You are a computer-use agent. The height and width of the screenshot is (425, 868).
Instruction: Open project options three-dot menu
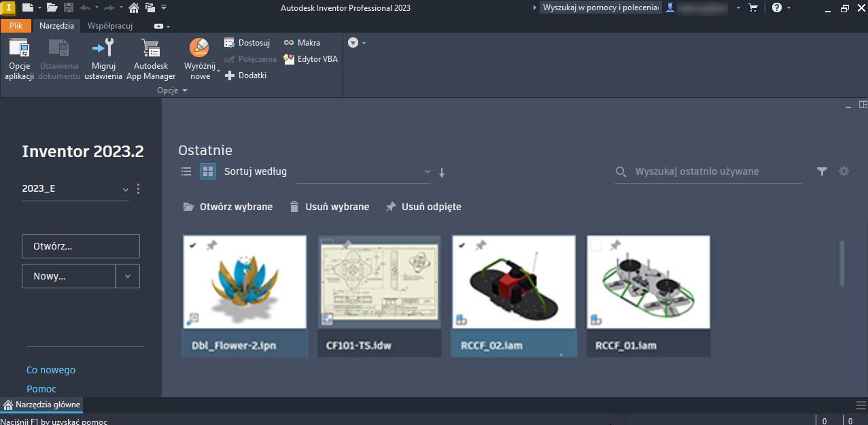139,189
